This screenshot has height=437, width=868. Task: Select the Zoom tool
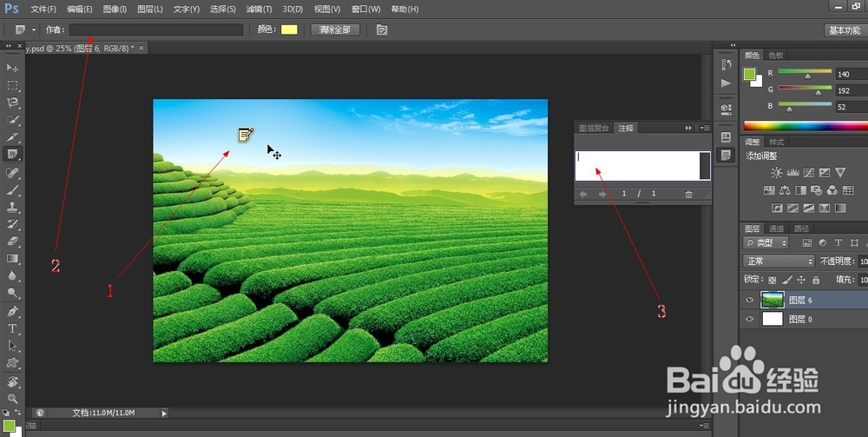click(x=12, y=398)
